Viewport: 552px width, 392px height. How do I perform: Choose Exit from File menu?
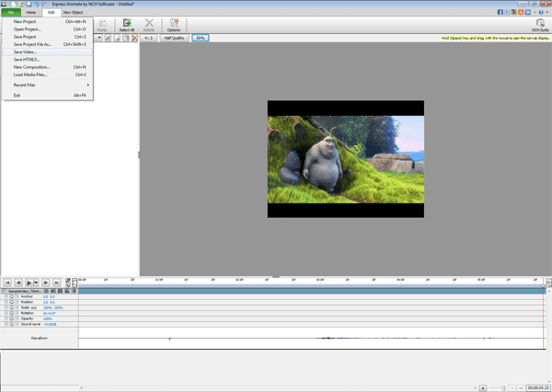[48, 96]
